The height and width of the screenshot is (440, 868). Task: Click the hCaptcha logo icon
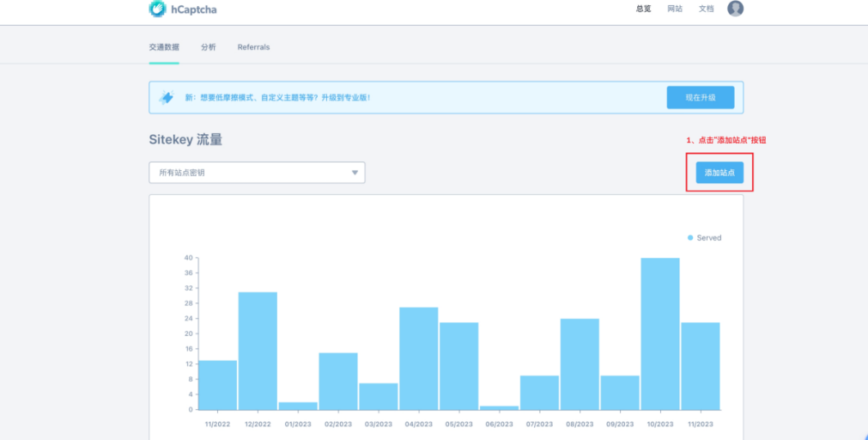point(157,9)
